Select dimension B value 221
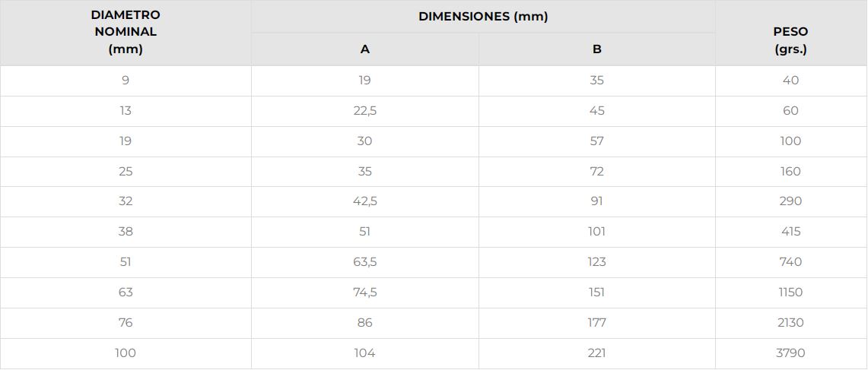The width and height of the screenshot is (868, 370). [597, 353]
